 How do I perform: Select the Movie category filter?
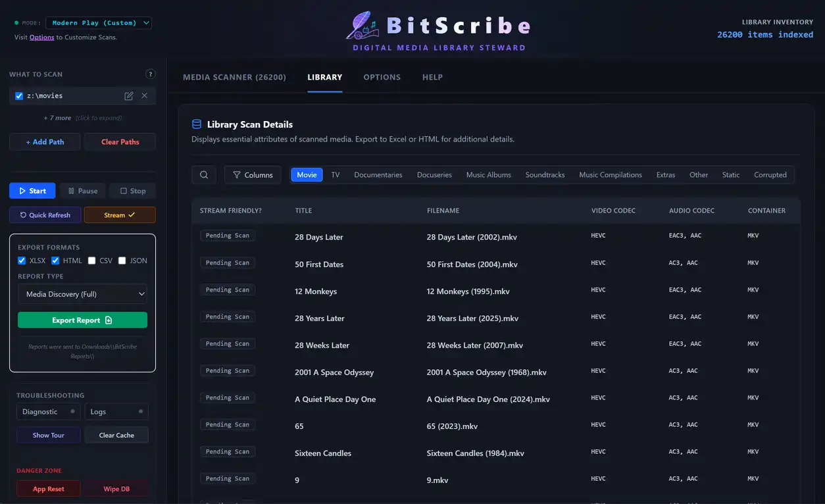coord(307,175)
